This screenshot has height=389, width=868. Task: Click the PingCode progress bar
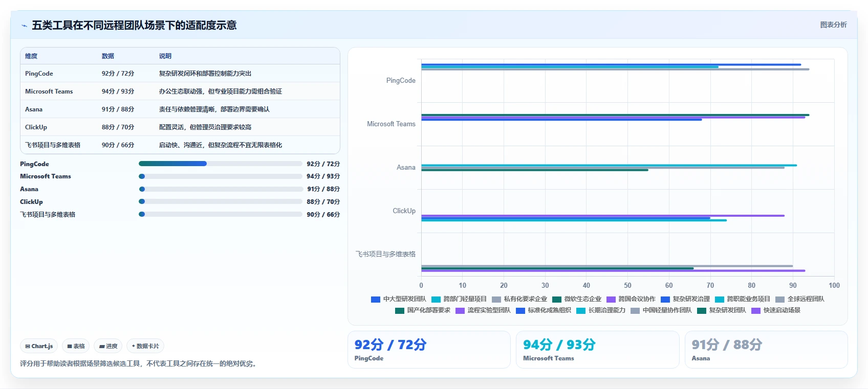(x=221, y=164)
